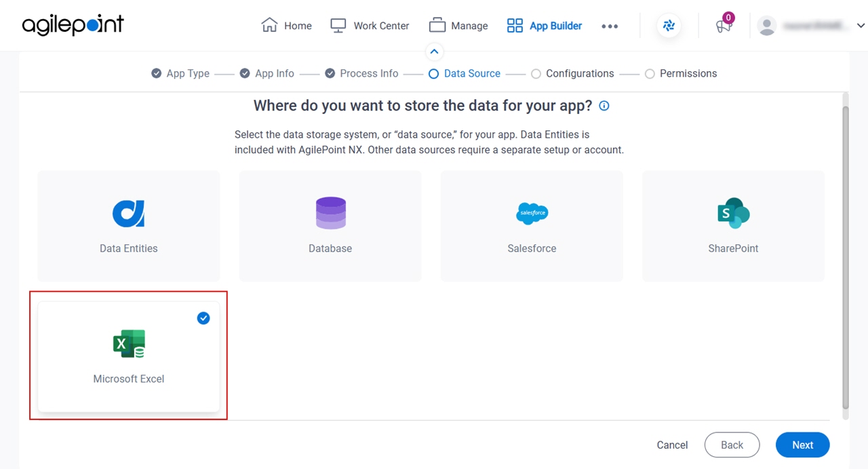
Task: Open the three-dots more menu
Action: click(610, 26)
